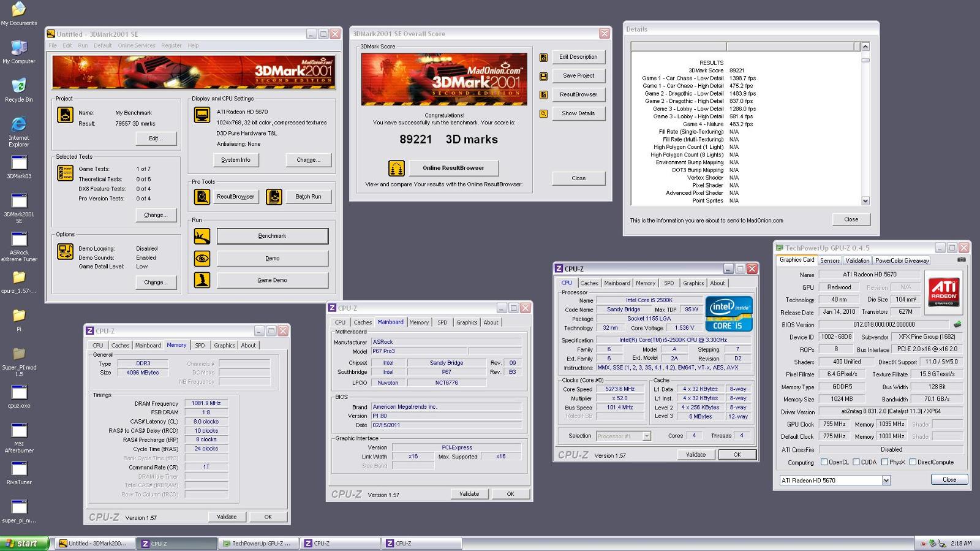Click GPU-Z screenshot camera icon
This screenshot has width=980, height=551.
click(x=961, y=260)
